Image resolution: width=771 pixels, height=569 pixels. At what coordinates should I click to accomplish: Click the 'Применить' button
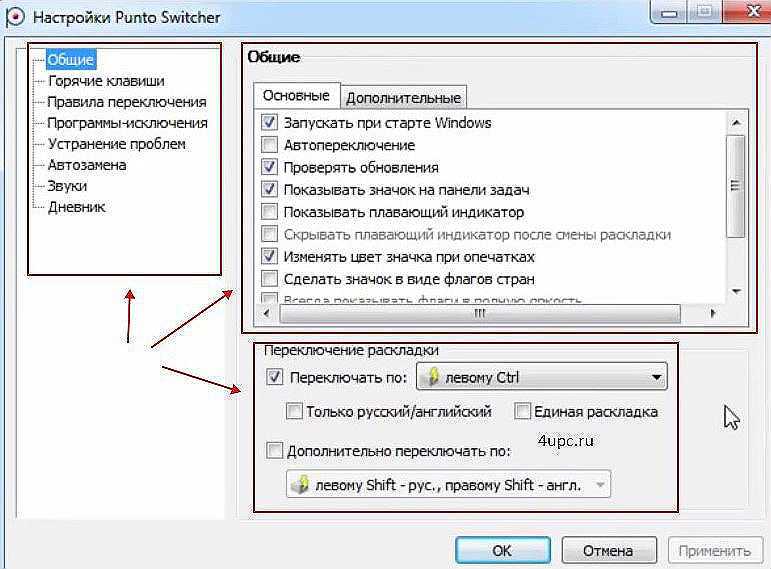[714, 551]
